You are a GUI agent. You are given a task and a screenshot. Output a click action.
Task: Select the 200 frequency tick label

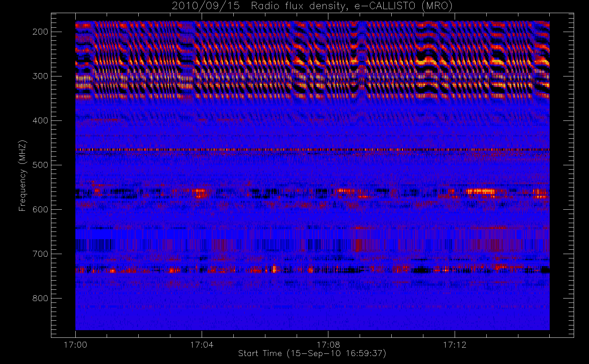pos(40,32)
